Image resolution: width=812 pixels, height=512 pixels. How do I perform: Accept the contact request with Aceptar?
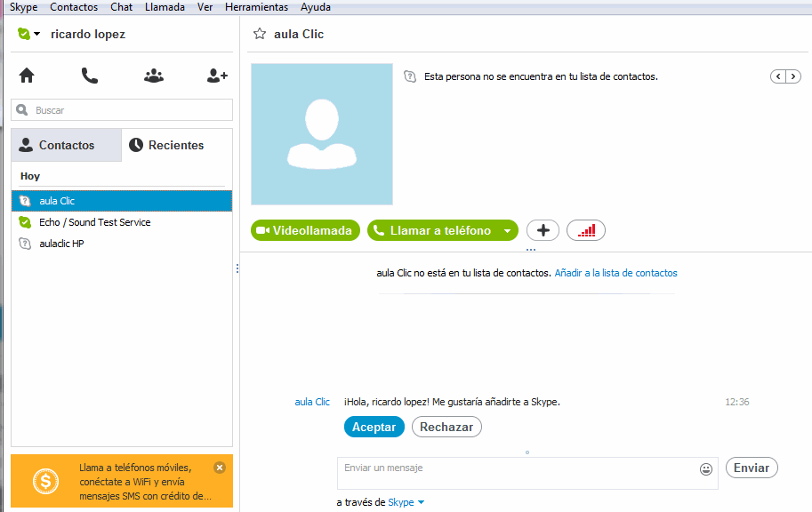click(374, 427)
